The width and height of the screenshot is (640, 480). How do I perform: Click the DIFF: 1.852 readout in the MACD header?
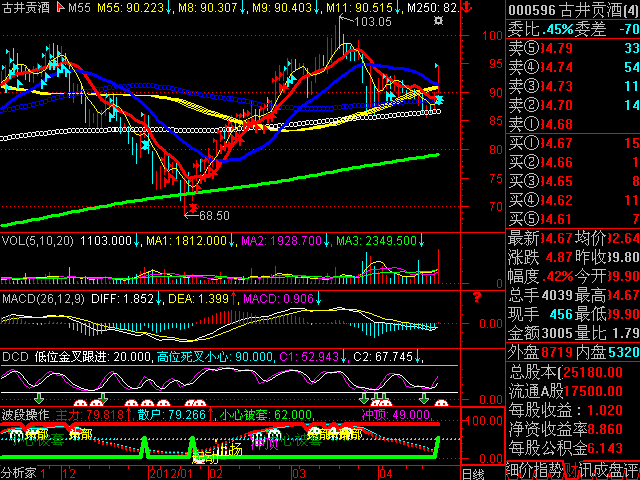pos(122,299)
